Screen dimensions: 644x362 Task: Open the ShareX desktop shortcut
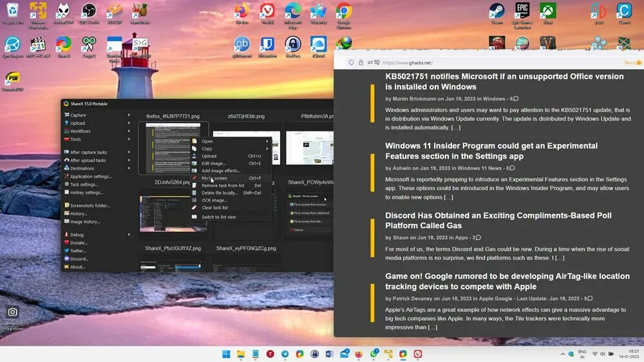(x=63, y=47)
